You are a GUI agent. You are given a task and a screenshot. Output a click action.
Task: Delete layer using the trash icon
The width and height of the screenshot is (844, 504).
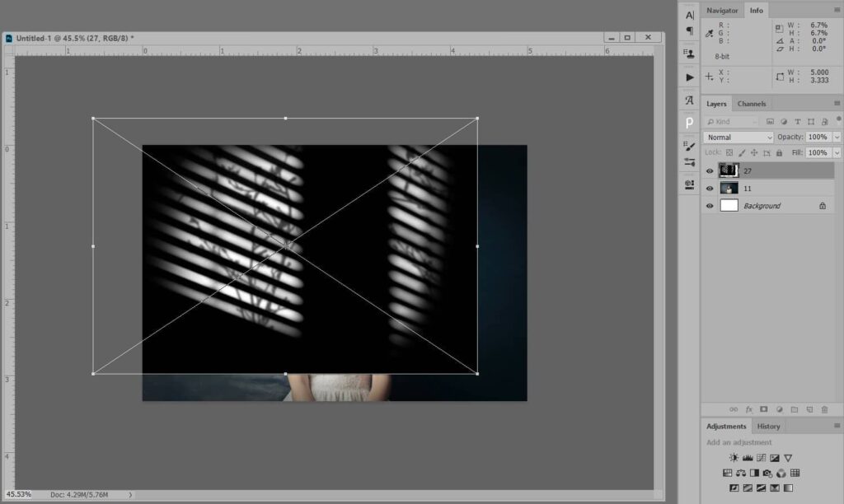[824, 409]
